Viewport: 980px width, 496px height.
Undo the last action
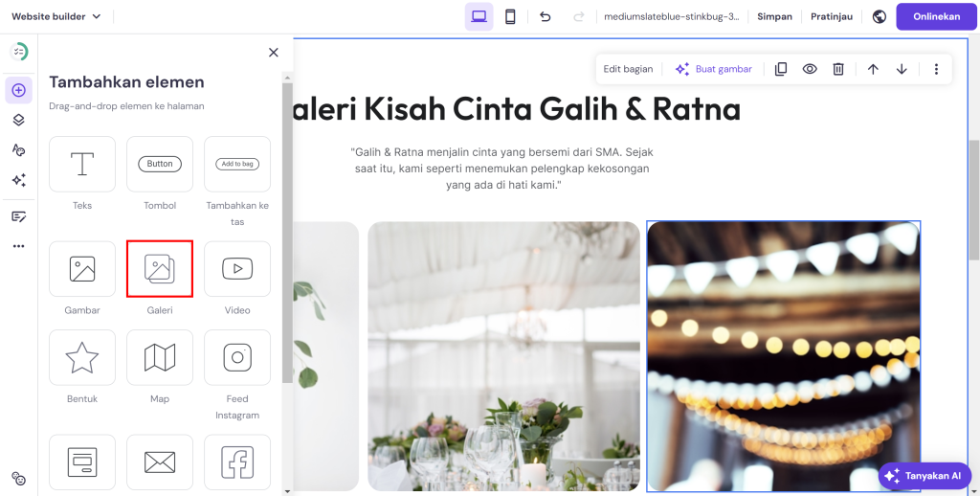click(x=545, y=17)
